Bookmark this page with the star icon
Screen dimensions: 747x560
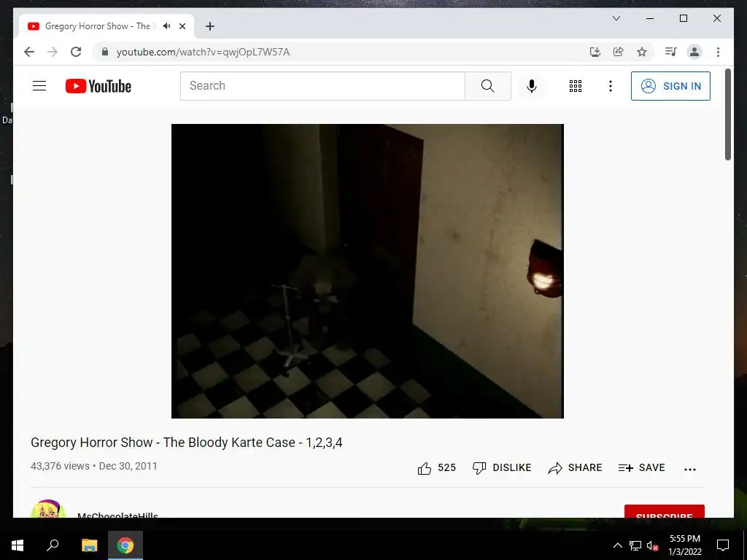(x=642, y=52)
